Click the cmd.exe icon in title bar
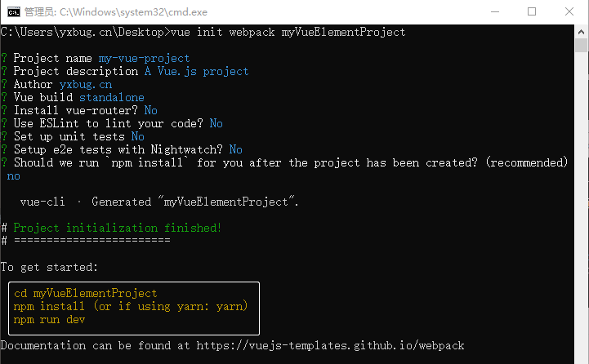Image resolution: width=589 pixels, height=364 pixels. (12, 11)
